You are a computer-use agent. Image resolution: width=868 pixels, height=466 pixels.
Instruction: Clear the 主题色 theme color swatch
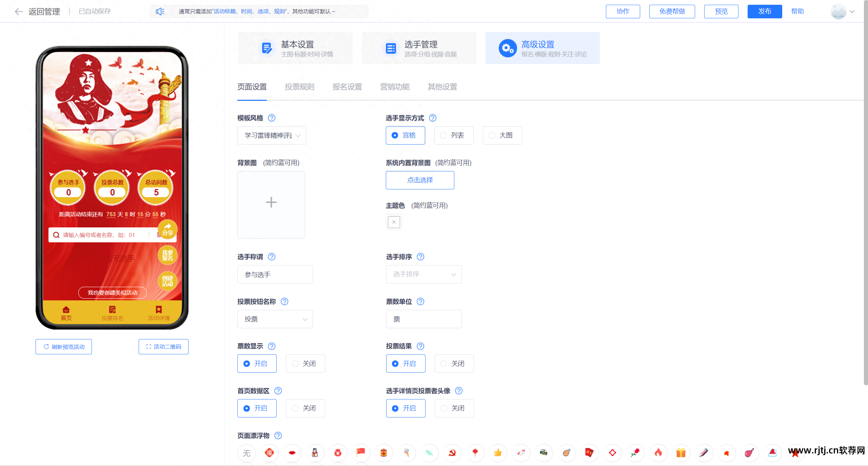click(393, 222)
